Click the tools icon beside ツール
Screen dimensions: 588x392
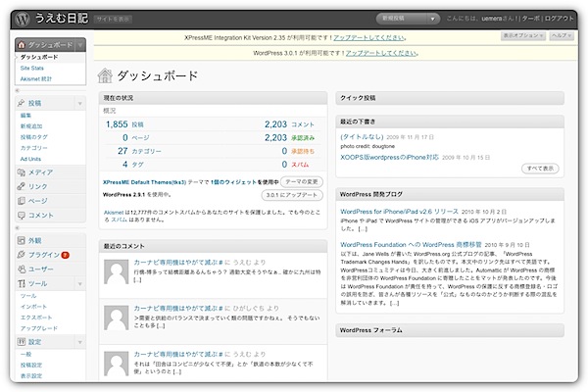[x=22, y=283]
